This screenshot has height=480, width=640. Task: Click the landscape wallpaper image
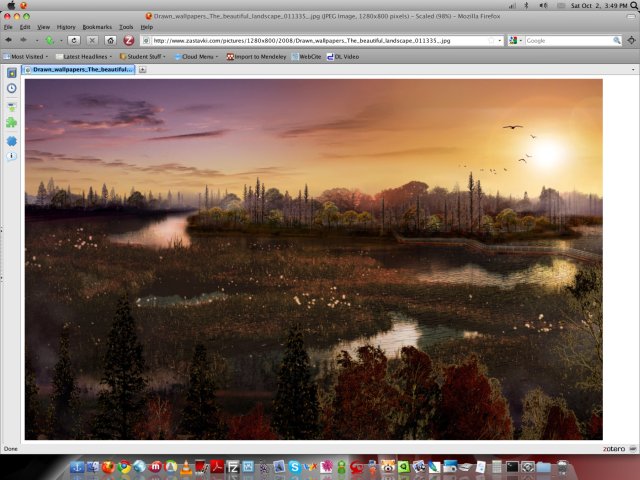[x=313, y=259]
